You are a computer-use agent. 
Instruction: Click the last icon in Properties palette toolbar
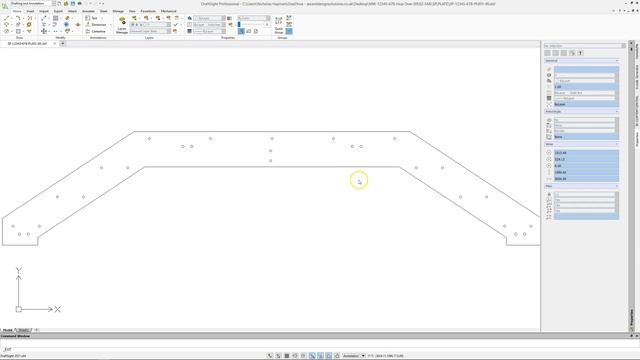pos(580,53)
